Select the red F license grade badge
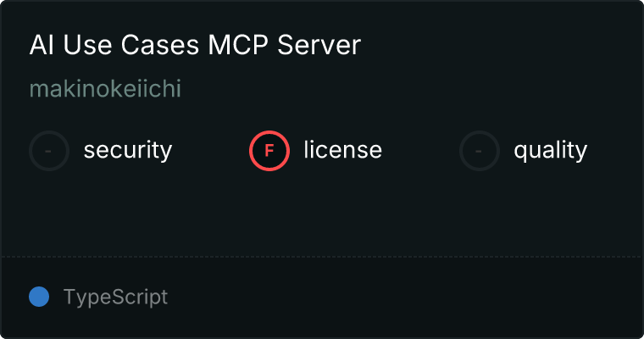The height and width of the screenshot is (339, 644). click(269, 151)
